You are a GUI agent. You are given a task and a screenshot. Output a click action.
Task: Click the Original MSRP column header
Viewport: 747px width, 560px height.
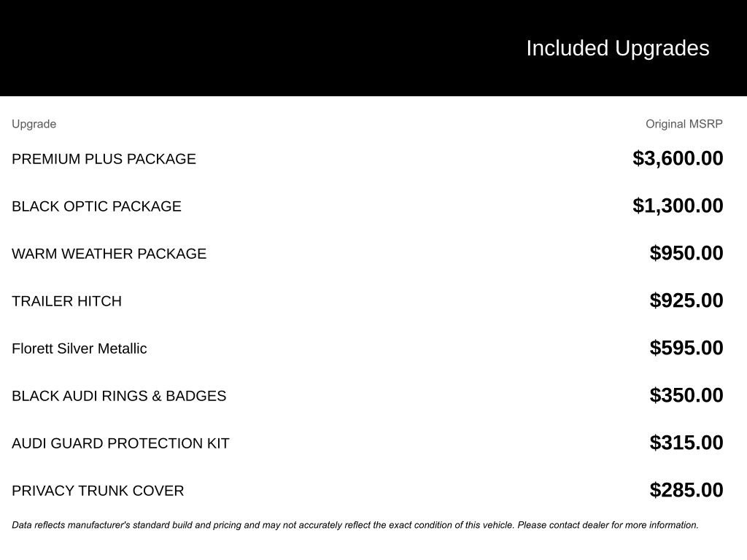(684, 124)
